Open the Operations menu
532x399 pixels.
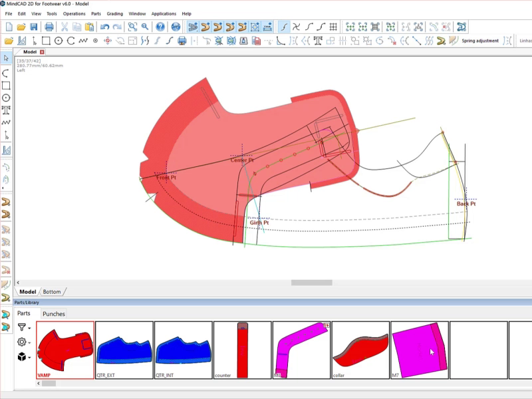74,13
